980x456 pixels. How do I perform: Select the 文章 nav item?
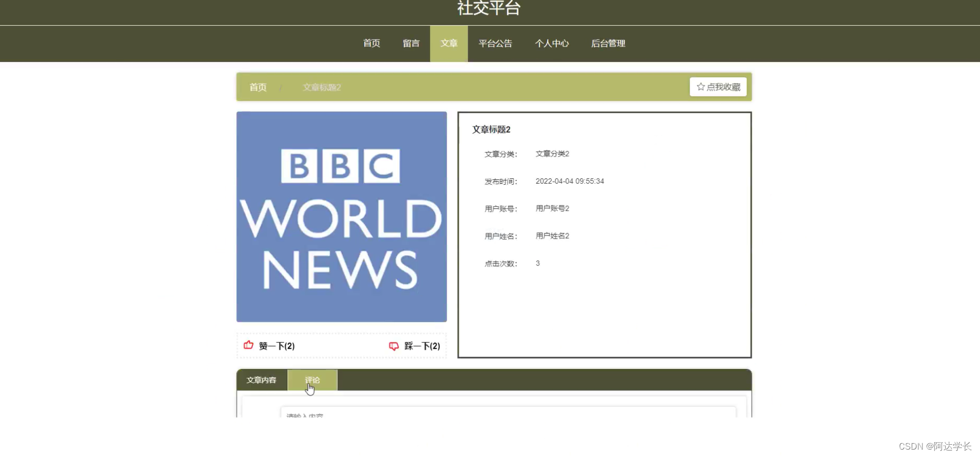pos(449,43)
